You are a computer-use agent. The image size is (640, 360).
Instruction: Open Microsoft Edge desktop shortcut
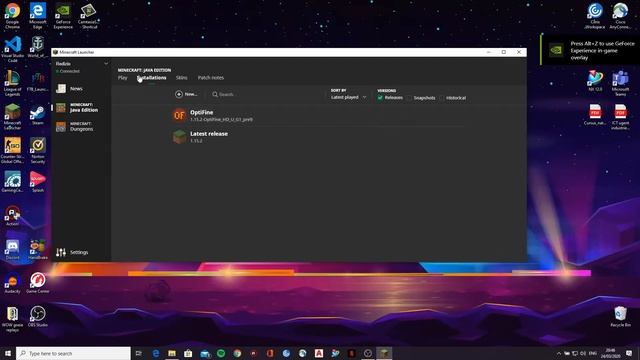click(38, 16)
